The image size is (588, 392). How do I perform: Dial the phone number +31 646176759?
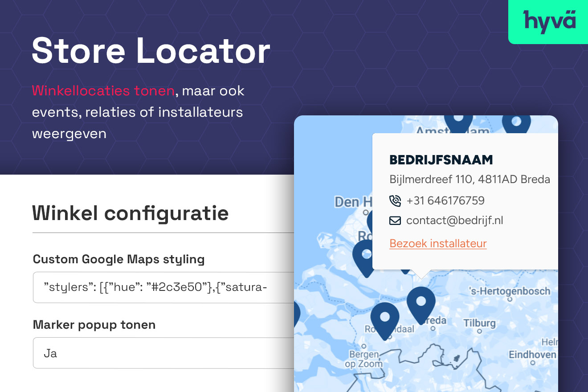[x=445, y=200]
